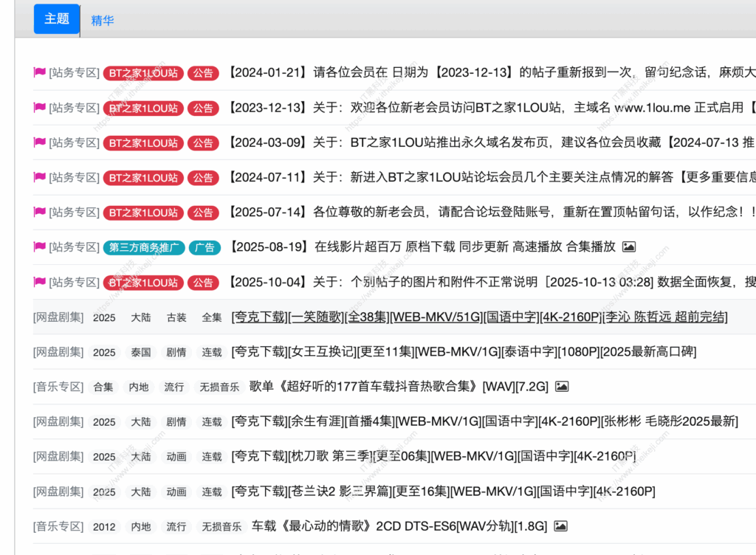
Task: Click the pink flag icon on the 2025-07-14 post
Action: [x=39, y=213]
